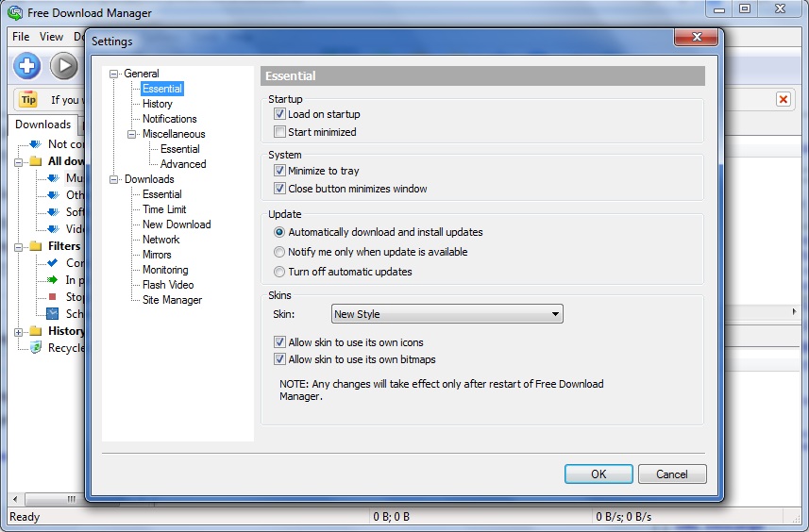The image size is (809, 532).
Task: Toggle Load on startup checkbox
Action: (279, 114)
